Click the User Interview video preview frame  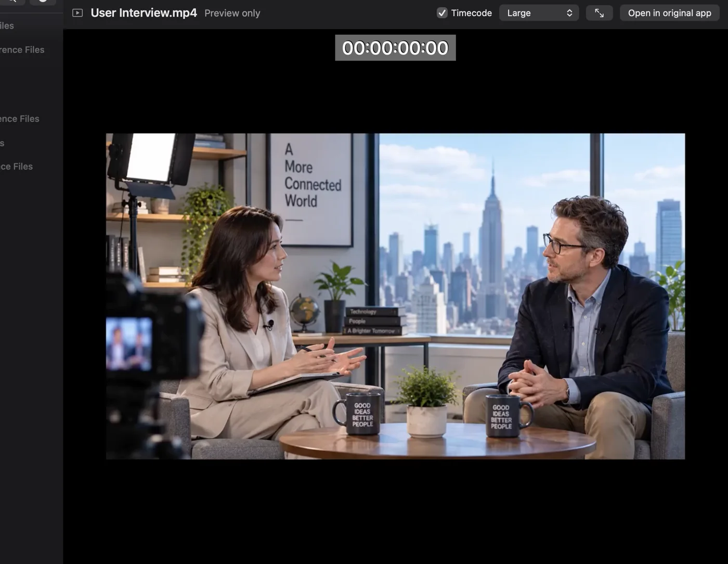coord(395,296)
